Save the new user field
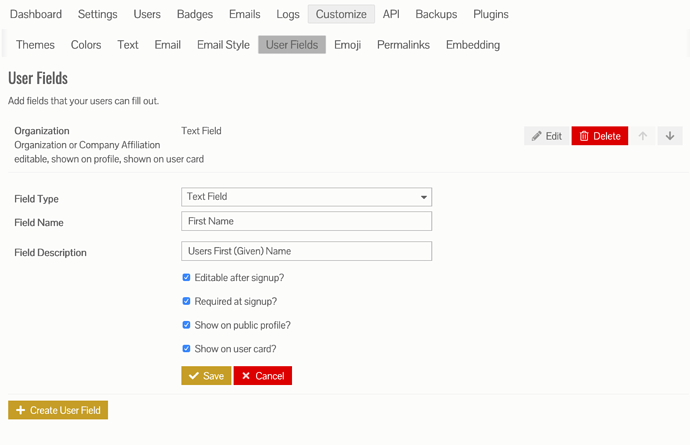The height and width of the screenshot is (445, 690). pyautogui.click(x=206, y=376)
